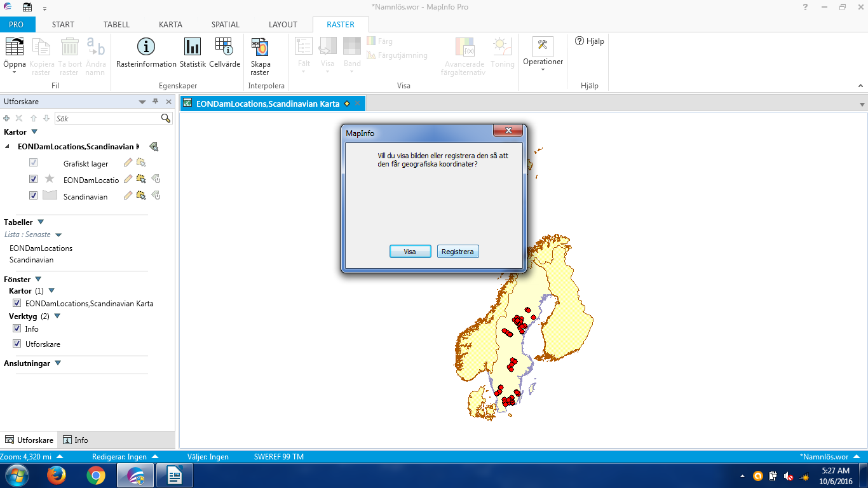
Task: Toggle selectable icon for EONDamLocatio layer
Action: [x=140, y=179]
